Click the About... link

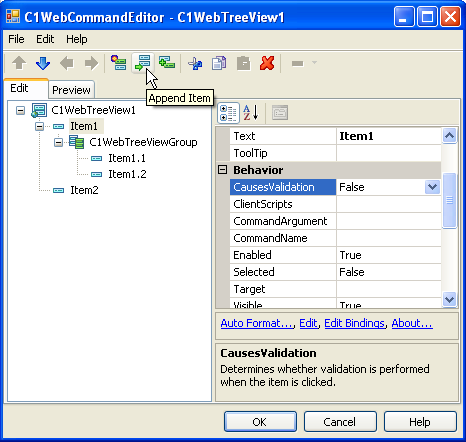click(x=412, y=323)
